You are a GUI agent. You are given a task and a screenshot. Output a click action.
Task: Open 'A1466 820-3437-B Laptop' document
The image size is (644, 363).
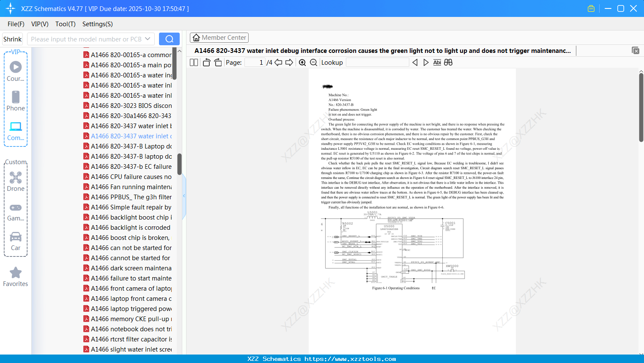tap(127, 146)
